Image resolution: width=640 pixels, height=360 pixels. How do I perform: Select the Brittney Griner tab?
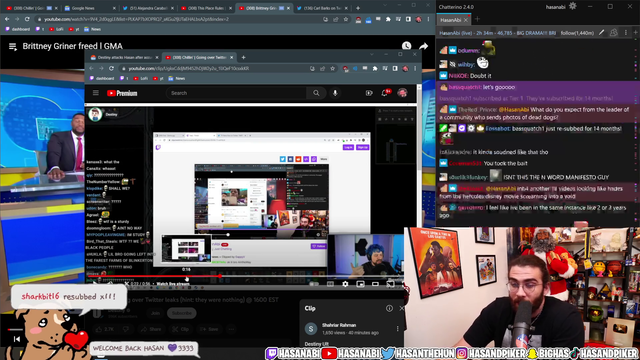pyautogui.click(x=263, y=8)
